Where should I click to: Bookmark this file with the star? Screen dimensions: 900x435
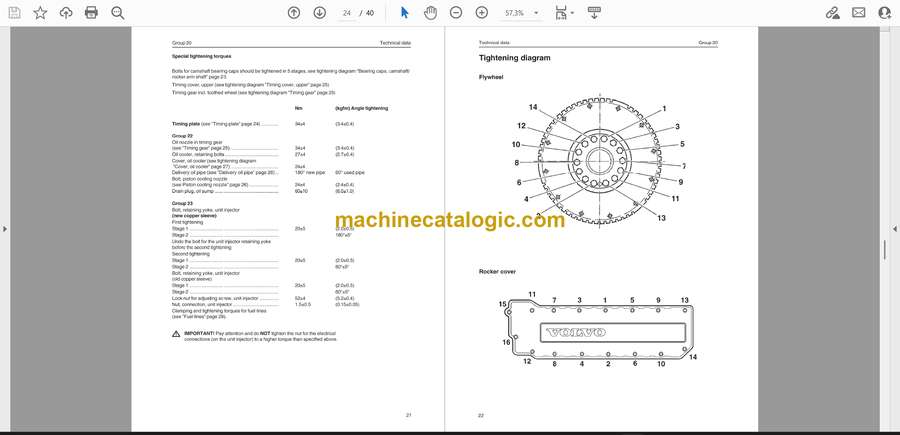pos(40,13)
